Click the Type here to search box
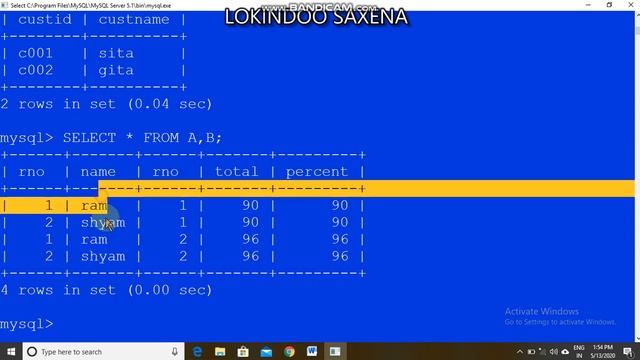640x360 pixels. [x=103, y=351]
